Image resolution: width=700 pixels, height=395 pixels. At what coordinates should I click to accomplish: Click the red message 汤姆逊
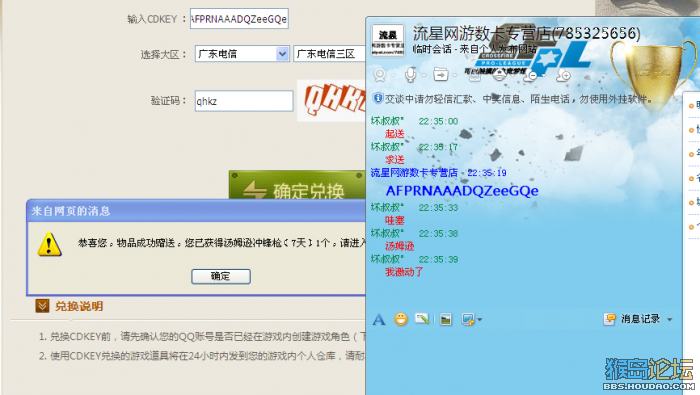click(x=400, y=246)
